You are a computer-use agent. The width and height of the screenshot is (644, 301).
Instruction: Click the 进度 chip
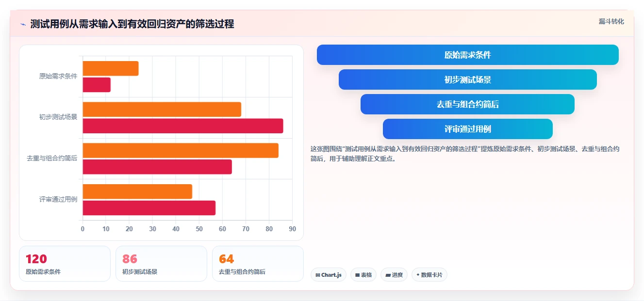[x=394, y=275]
